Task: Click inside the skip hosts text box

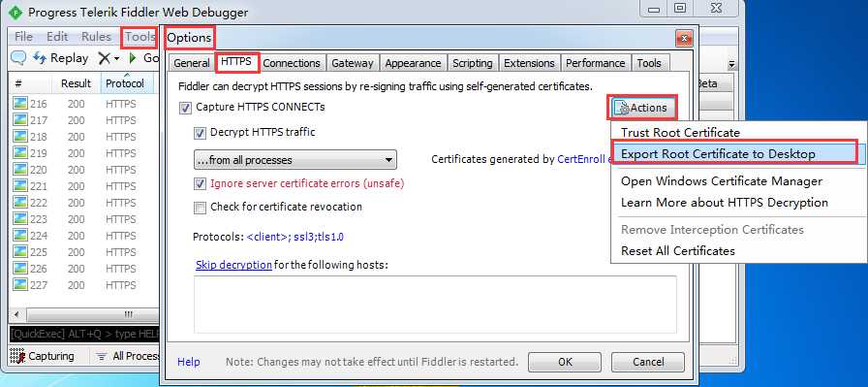Action: [435, 305]
